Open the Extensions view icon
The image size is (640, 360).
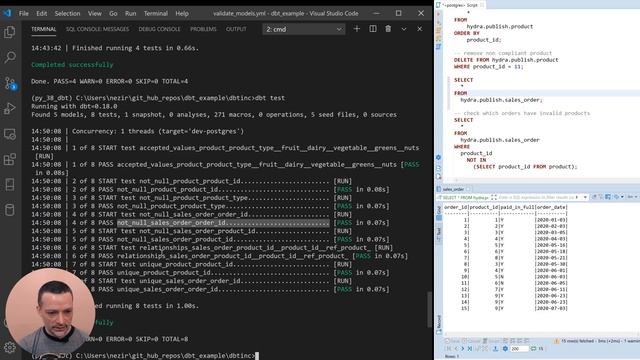[10, 159]
